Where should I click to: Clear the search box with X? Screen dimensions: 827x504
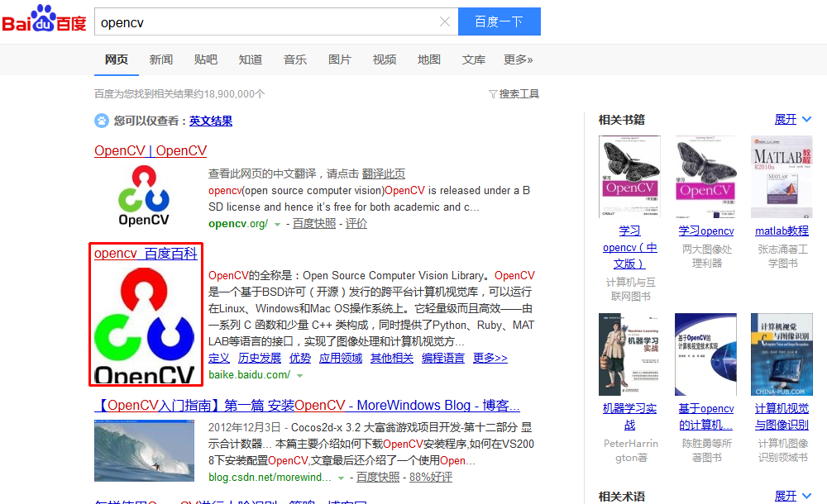coord(445,21)
